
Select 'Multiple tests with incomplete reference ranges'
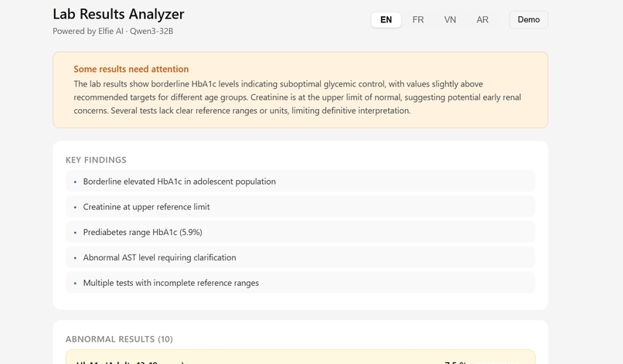pos(300,283)
